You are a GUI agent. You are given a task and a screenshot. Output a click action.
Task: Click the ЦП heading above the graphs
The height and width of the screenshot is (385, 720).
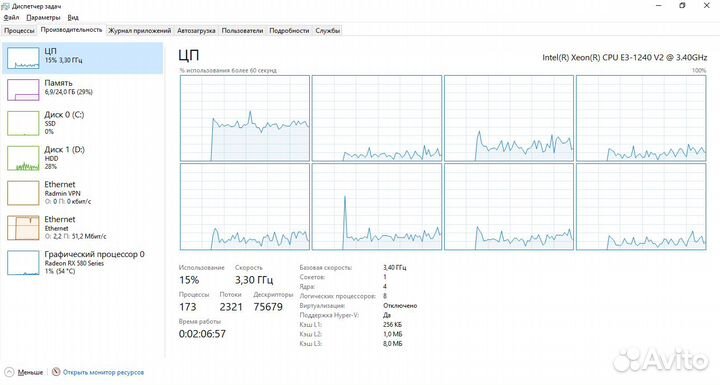(x=189, y=56)
